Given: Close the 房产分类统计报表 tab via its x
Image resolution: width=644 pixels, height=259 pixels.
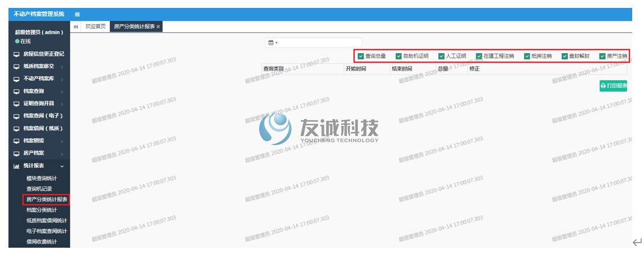Looking at the screenshot, I should pyautogui.click(x=158, y=27).
